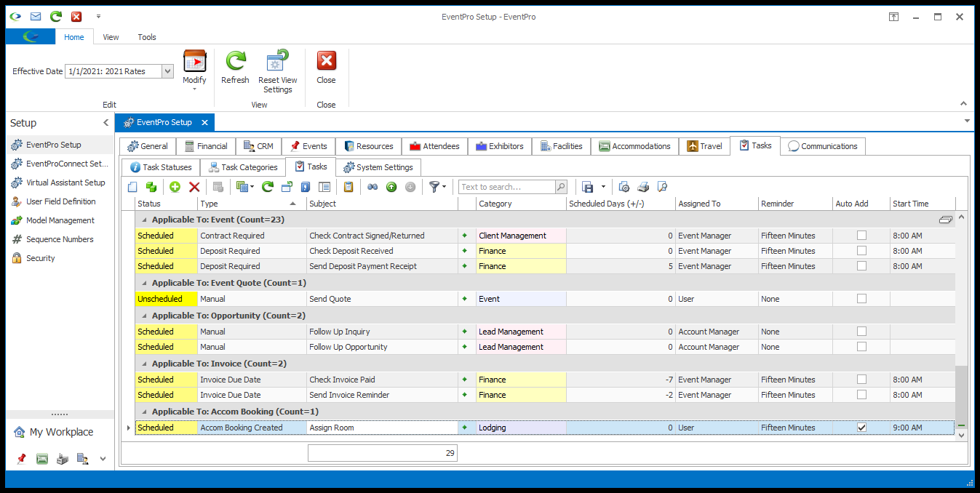Open the Effective Date dropdown
The height and width of the screenshot is (493, 980).
(167, 71)
